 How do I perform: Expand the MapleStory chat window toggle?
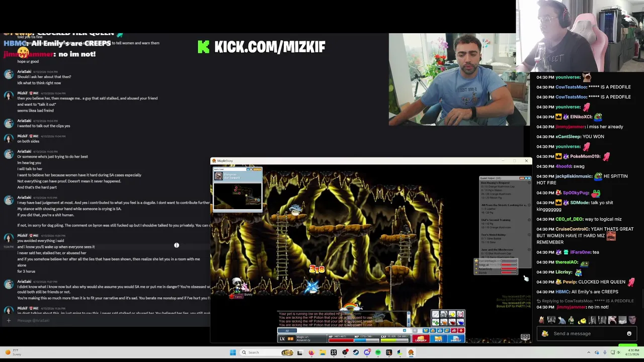[x=405, y=330]
